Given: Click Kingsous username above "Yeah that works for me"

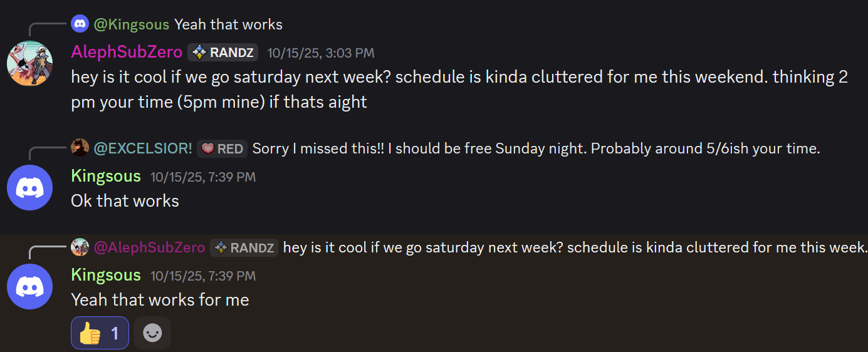Looking at the screenshot, I should pos(106,275).
